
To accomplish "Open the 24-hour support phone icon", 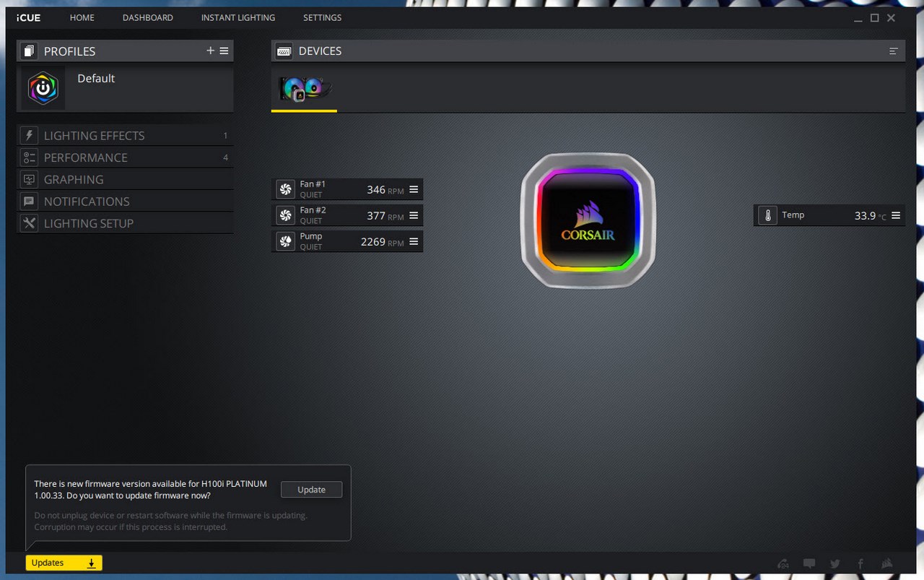I will point(783,563).
